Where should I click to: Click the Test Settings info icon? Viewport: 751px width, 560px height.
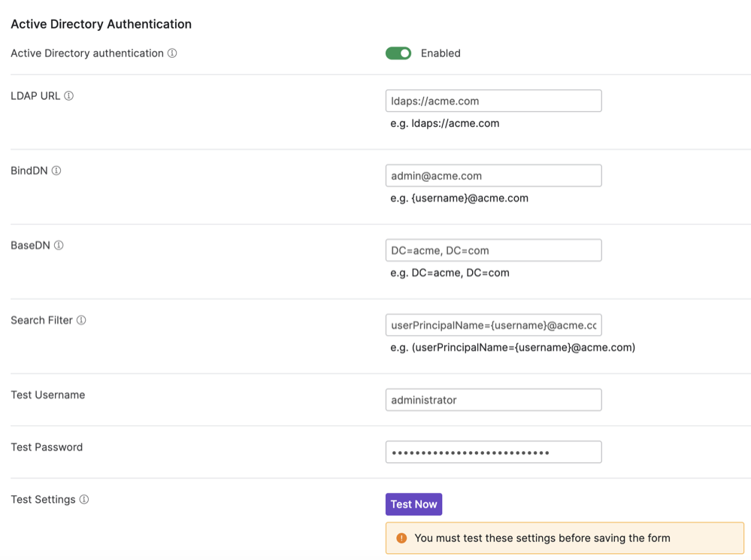[x=84, y=499]
